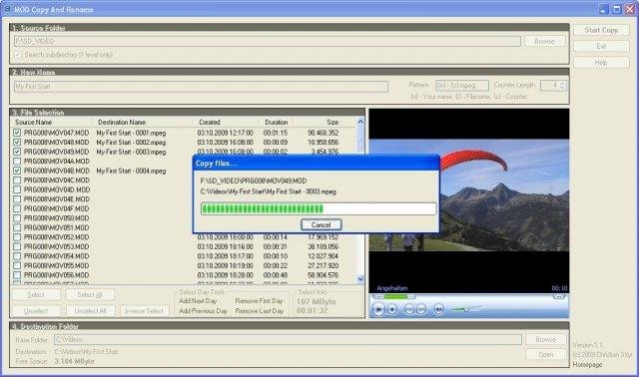Uncheck the MOV048.MOD file checkbox
The image size is (639, 377).
tap(17, 142)
